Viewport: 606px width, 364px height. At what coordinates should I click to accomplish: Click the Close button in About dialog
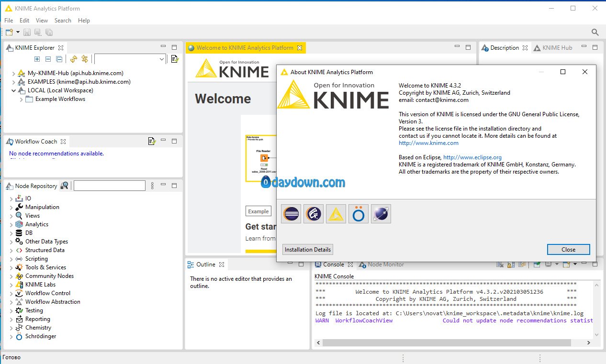tap(568, 250)
